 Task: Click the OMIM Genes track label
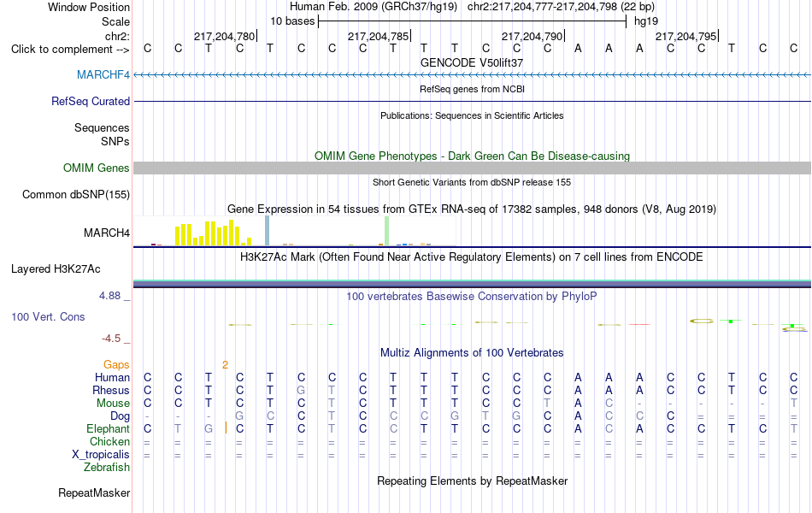(96, 168)
